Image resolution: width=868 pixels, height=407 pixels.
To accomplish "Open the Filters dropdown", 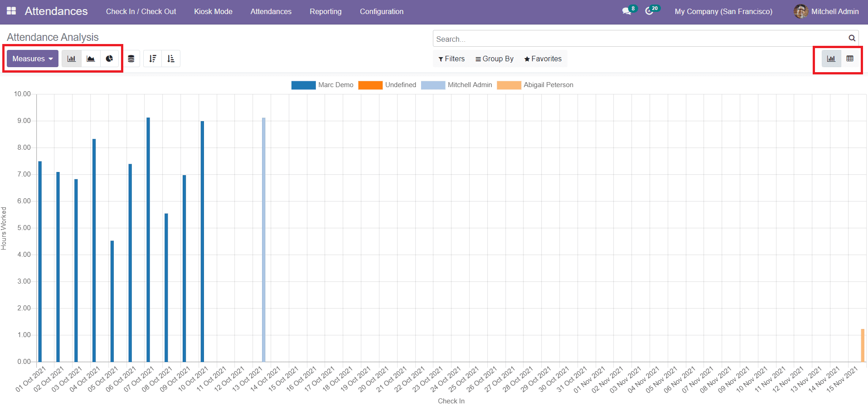I will pyautogui.click(x=451, y=59).
